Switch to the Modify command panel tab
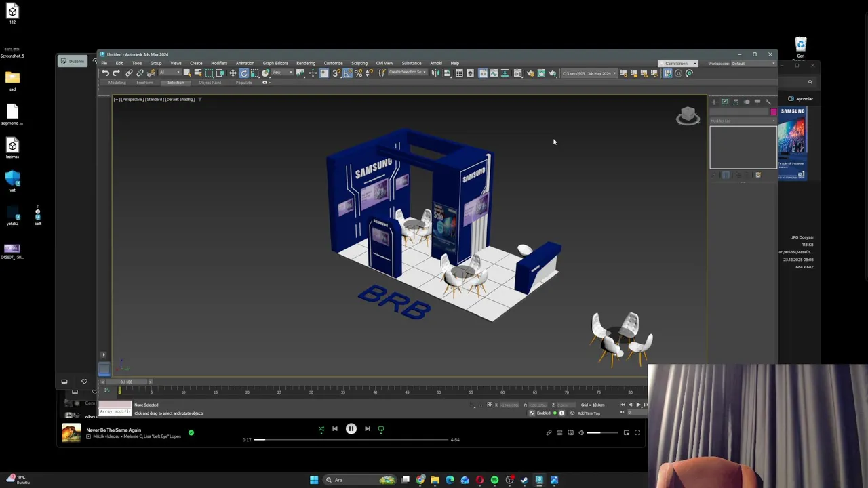This screenshot has height=488, width=868. pos(725,102)
